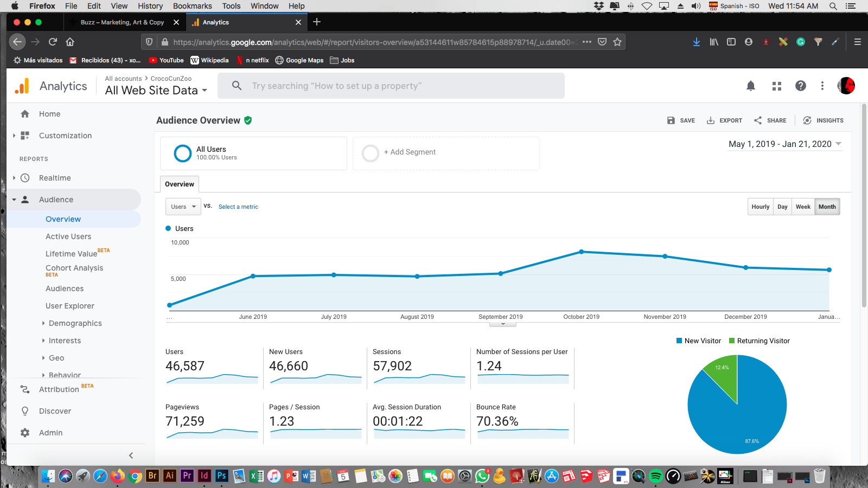The height and width of the screenshot is (488, 868).
Task: Click the October 2019 chart data point
Action: point(582,252)
